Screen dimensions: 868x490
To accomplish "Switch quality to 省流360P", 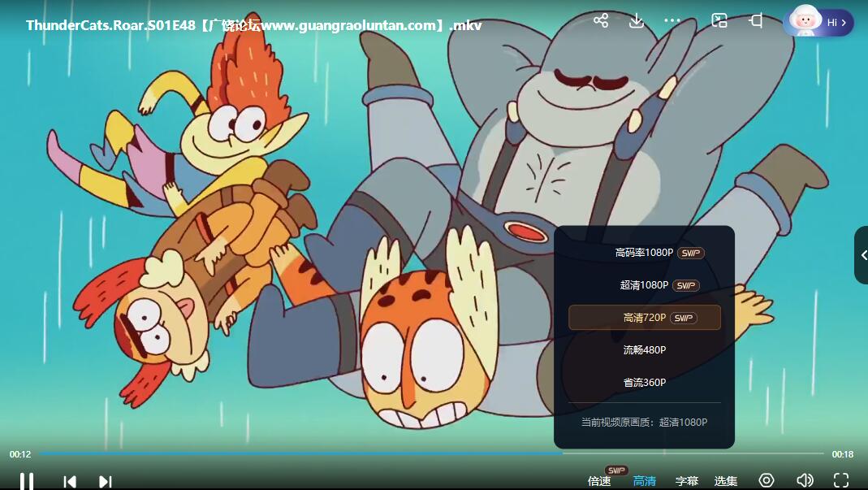I will point(645,383).
